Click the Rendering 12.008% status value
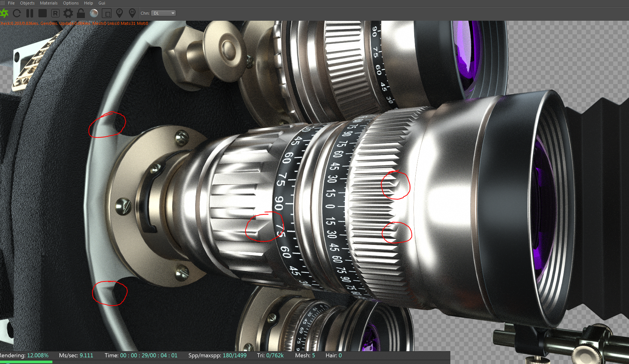This screenshot has width=629, height=364. pos(24,355)
